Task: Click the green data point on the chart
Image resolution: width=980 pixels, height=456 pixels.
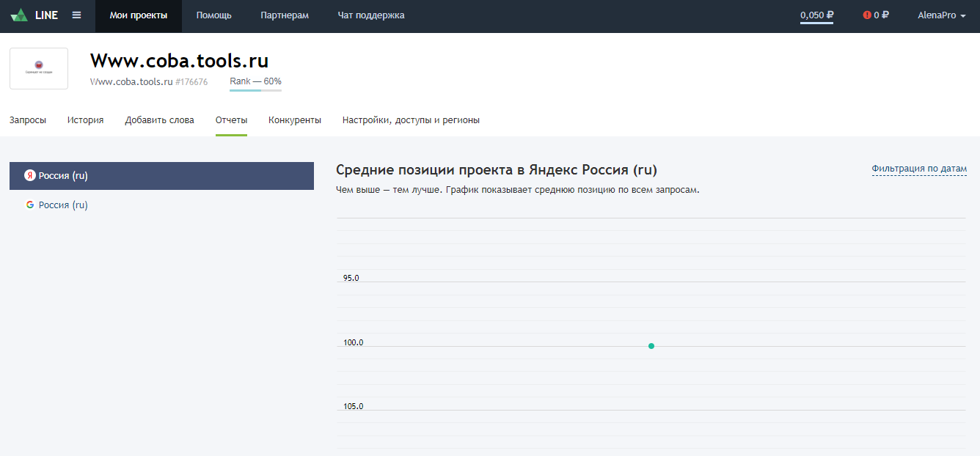Action: tap(651, 345)
